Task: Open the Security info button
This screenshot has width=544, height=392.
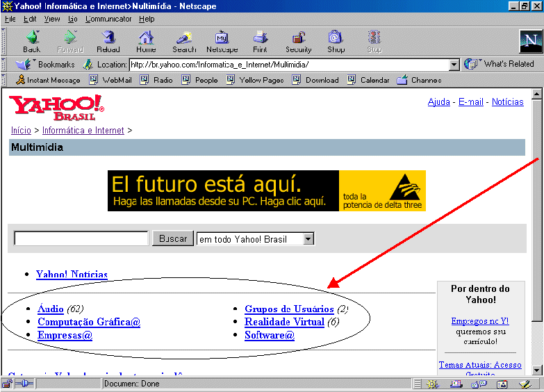Action: [x=298, y=42]
